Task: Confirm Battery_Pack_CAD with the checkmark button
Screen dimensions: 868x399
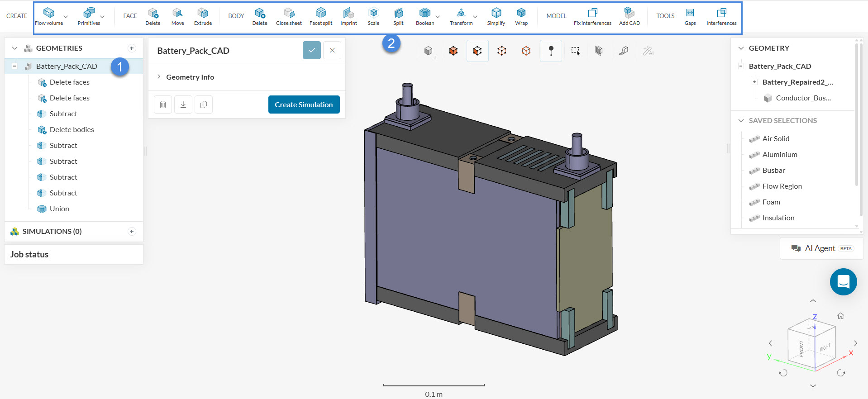Action: pos(312,50)
